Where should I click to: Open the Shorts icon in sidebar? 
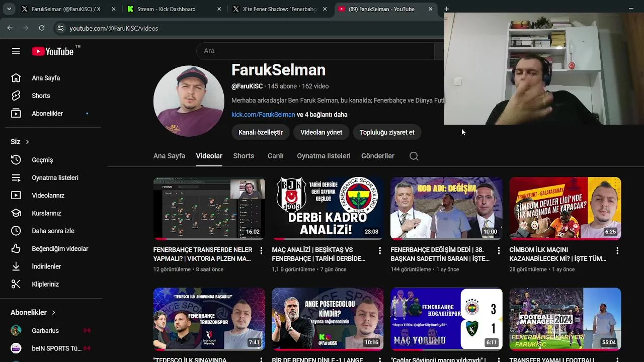pyautogui.click(x=16, y=96)
